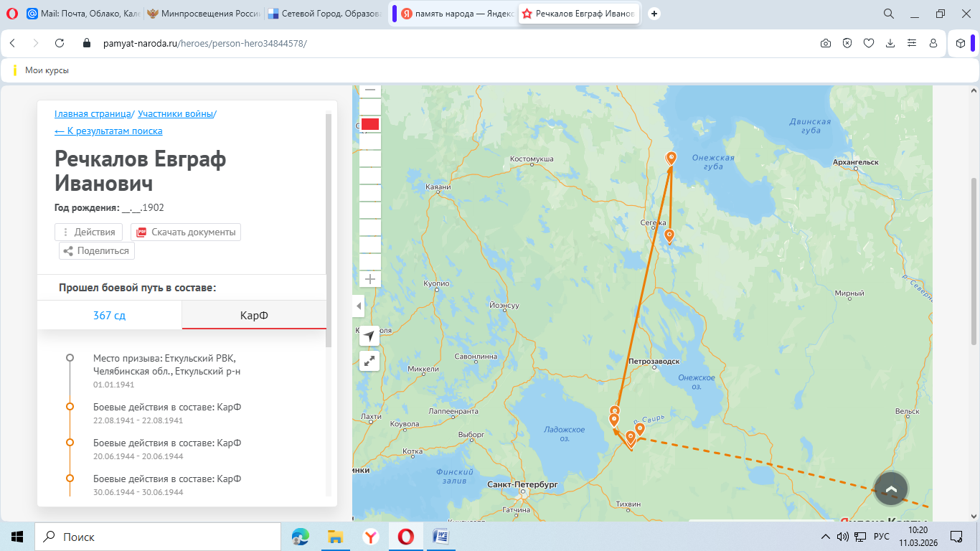Open the Opera account profile icon
980x551 pixels.
(x=933, y=43)
